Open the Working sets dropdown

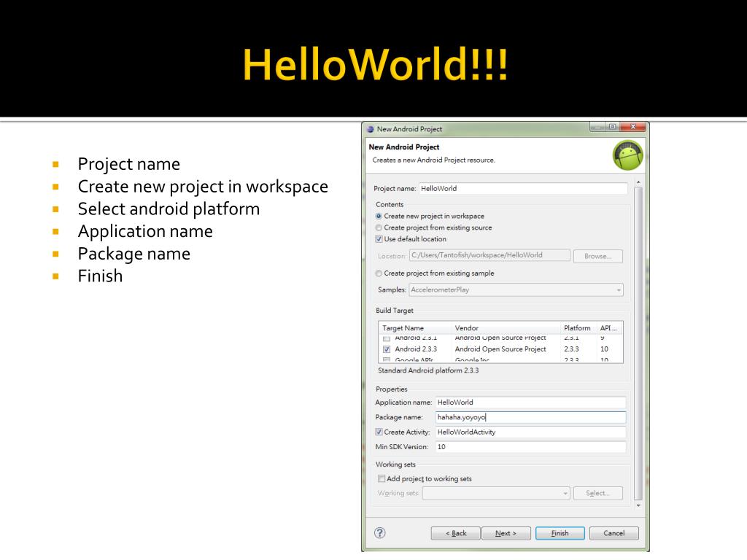pos(496,494)
